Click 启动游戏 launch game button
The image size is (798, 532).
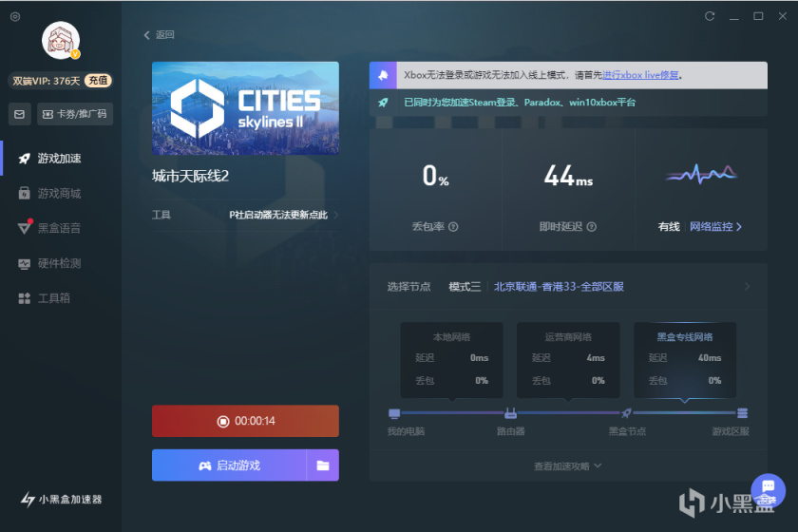(x=229, y=465)
